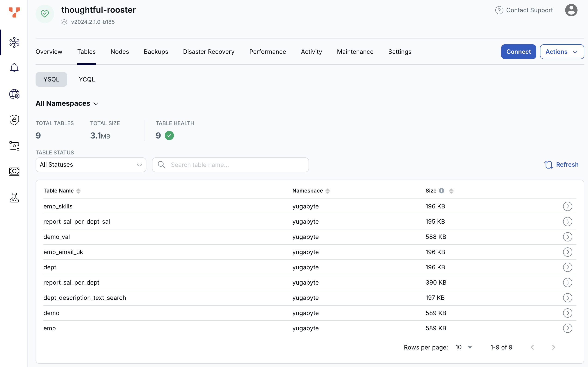The width and height of the screenshot is (588, 367).
Task: Select the Clusters icon in the sidebar
Action: pos(14,42)
